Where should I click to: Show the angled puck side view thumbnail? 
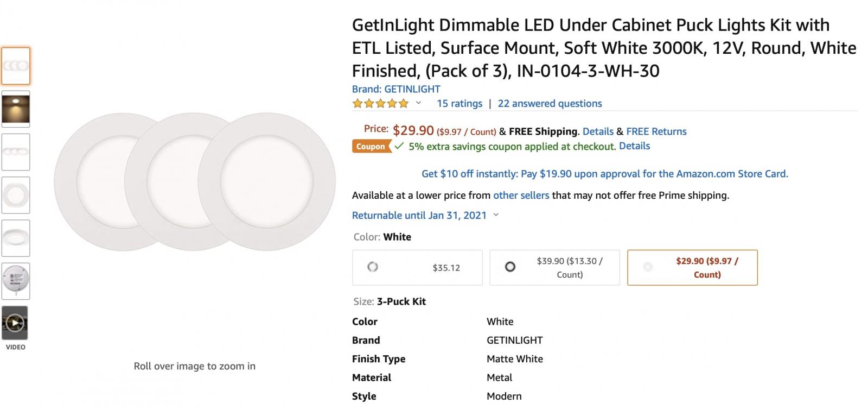[x=16, y=238]
